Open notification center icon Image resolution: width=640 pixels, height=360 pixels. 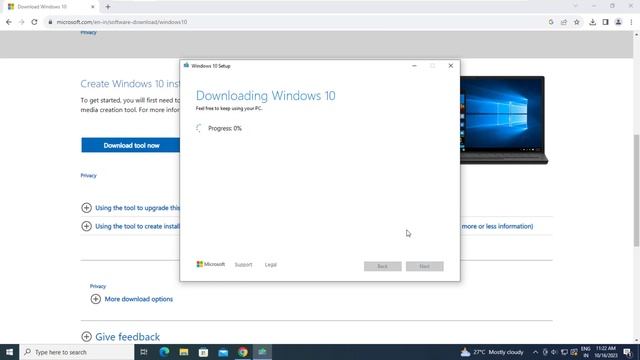click(628, 352)
